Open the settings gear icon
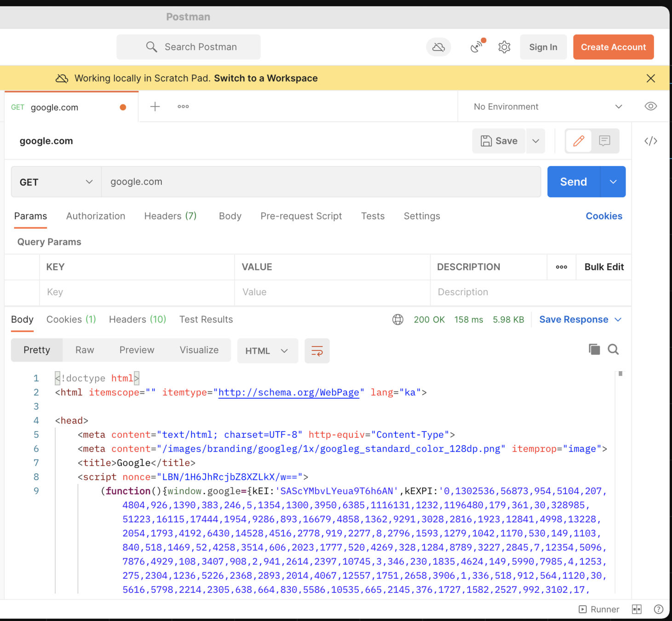The image size is (672, 621). pos(504,47)
